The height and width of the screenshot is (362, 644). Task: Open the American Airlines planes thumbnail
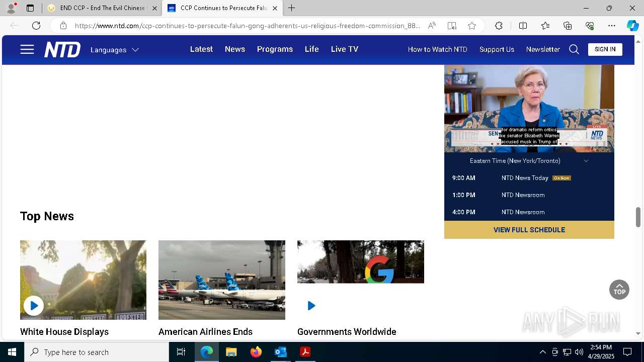point(222,280)
